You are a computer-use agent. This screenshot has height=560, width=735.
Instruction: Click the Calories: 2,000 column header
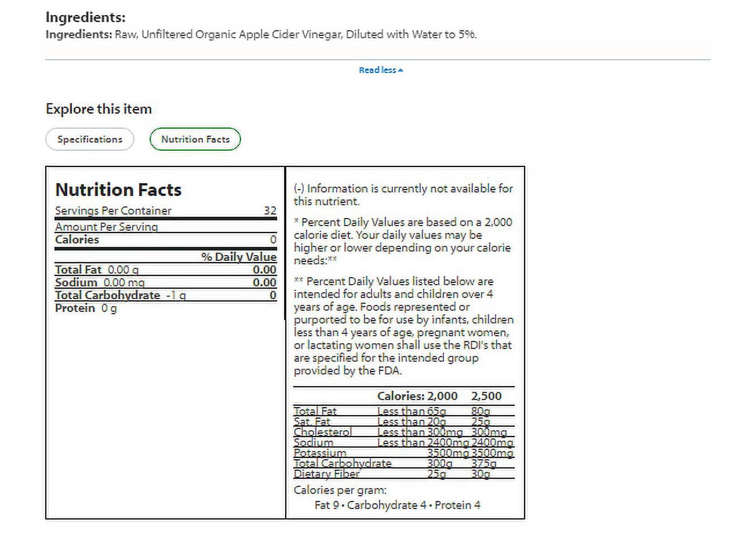(x=417, y=396)
